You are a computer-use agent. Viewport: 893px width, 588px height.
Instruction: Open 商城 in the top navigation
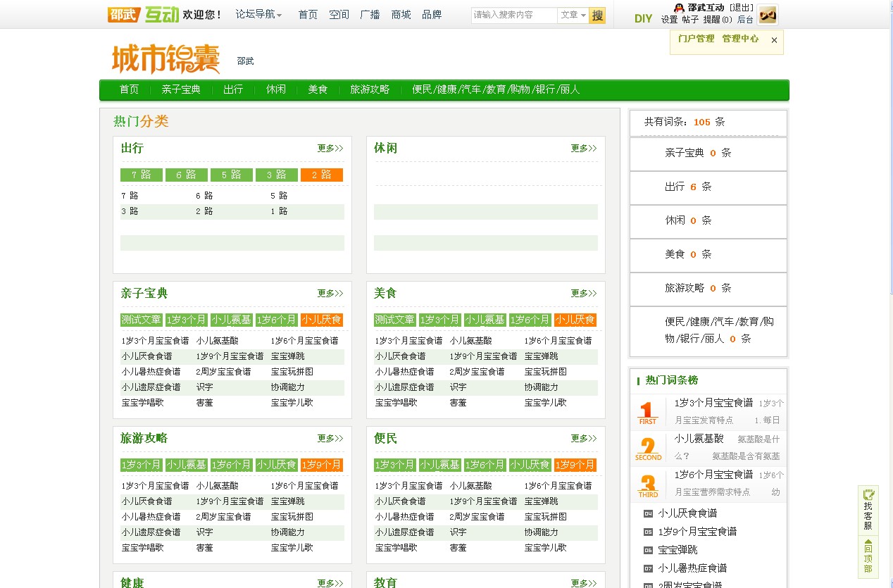(401, 14)
